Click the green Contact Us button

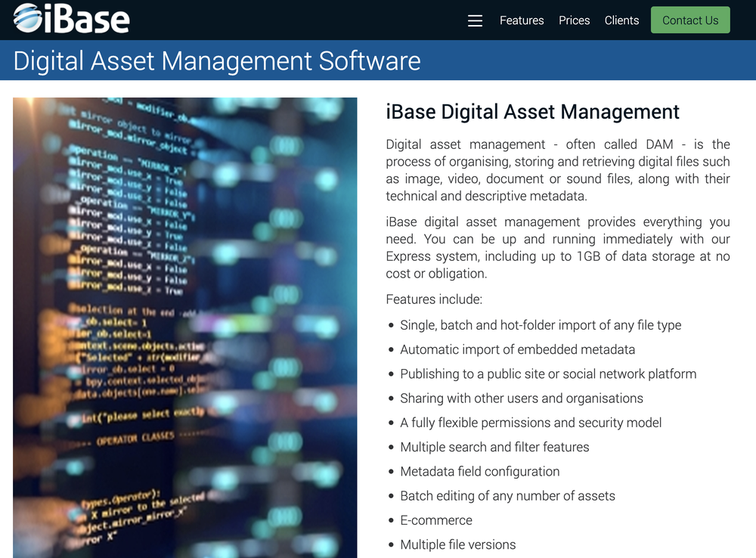click(x=690, y=20)
